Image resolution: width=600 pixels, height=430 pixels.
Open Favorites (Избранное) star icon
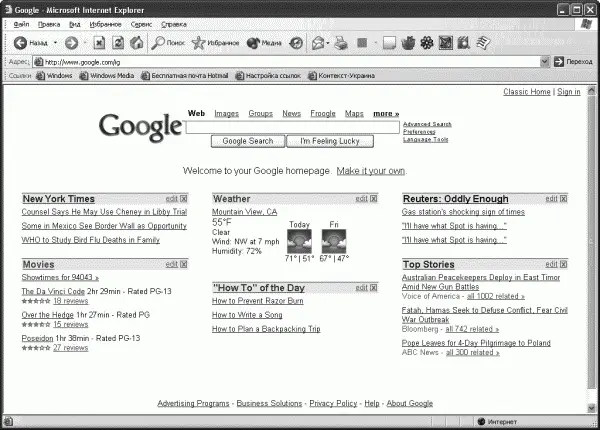tap(200, 43)
